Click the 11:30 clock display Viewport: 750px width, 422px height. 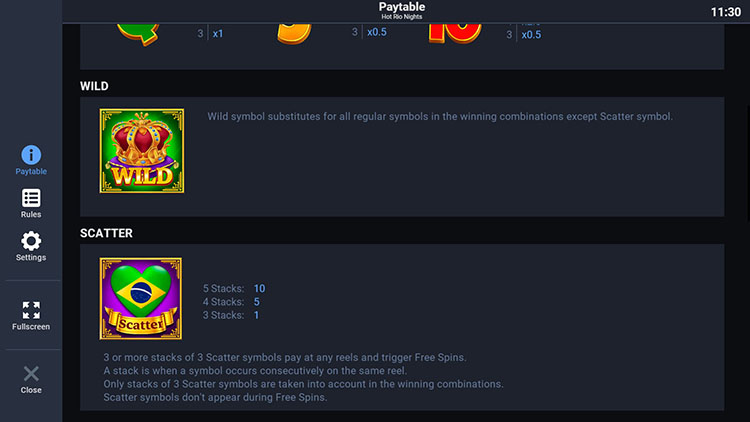(725, 12)
